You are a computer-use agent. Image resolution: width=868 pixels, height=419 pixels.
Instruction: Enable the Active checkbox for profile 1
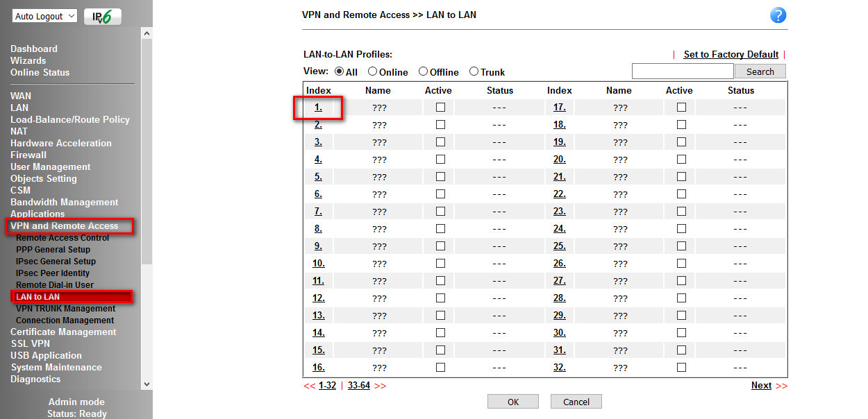[x=440, y=108]
